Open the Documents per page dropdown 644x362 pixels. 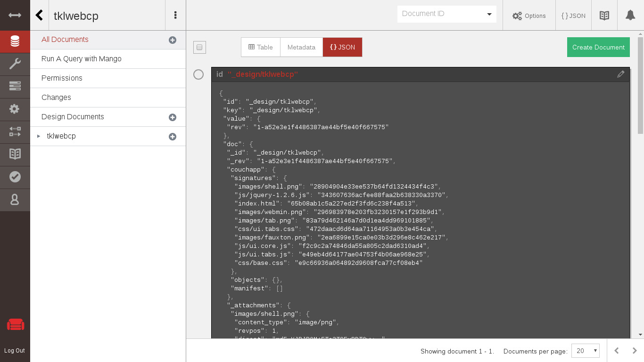coord(585,351)
